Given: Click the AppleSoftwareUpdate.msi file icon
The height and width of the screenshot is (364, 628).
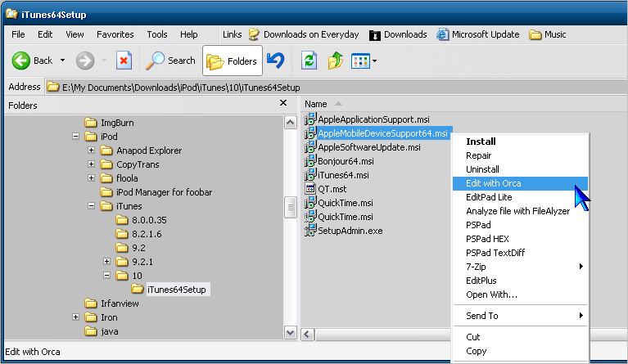Looking at the screenshot, I should tap(310, 147).
